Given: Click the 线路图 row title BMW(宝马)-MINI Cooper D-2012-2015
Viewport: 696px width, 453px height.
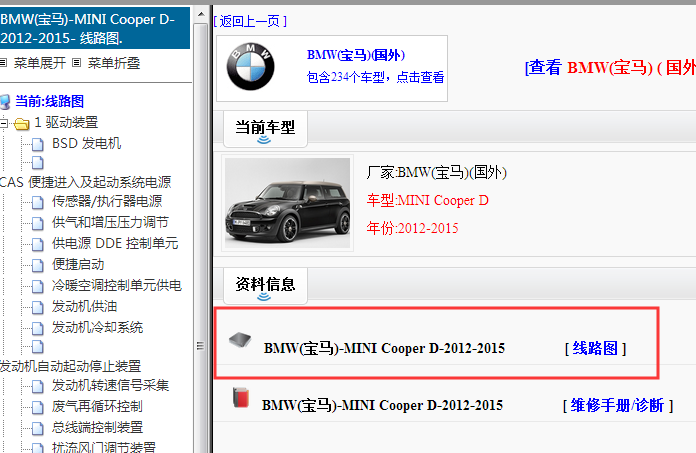Looking at the screenshot, I should coord(384,348).
